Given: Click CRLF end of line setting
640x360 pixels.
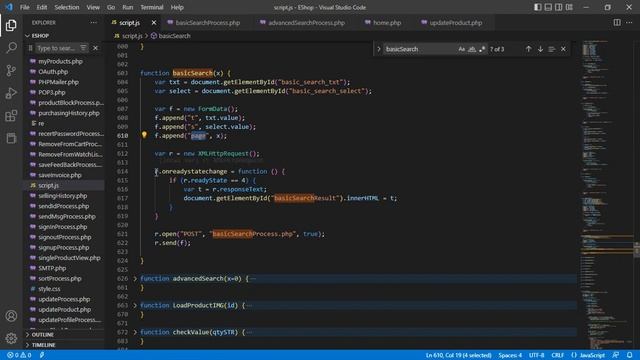Looking at the screenshot, I should 558,355.
